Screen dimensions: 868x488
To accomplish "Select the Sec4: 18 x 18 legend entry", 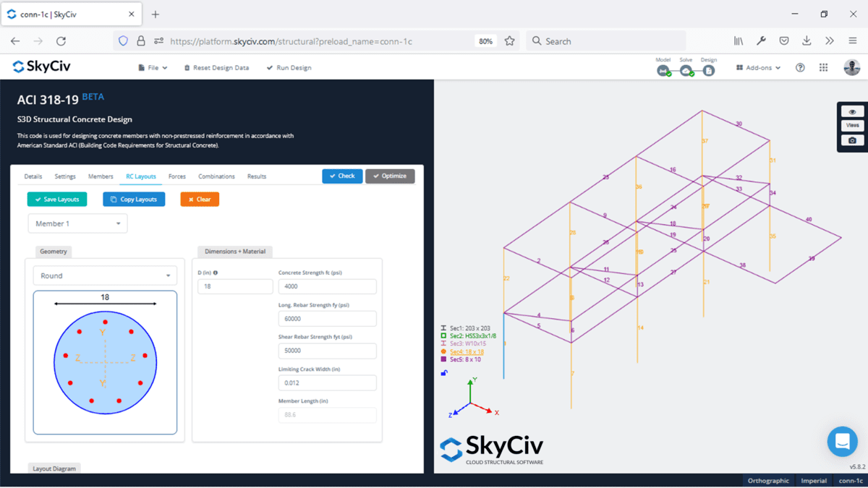I will click(467, 351).
